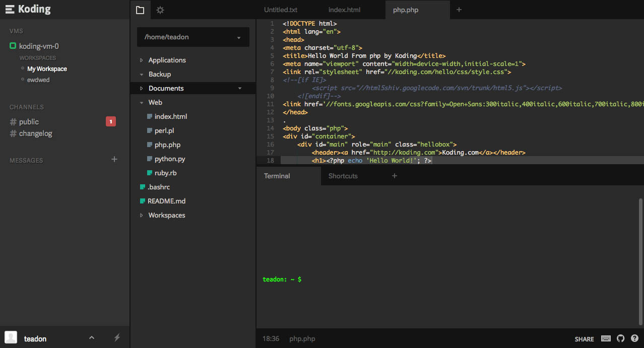Click the green koding-vm-0 status icon
Image resolution: width=644 pixels, height=348 pixels.
click(x=13, y=46)
